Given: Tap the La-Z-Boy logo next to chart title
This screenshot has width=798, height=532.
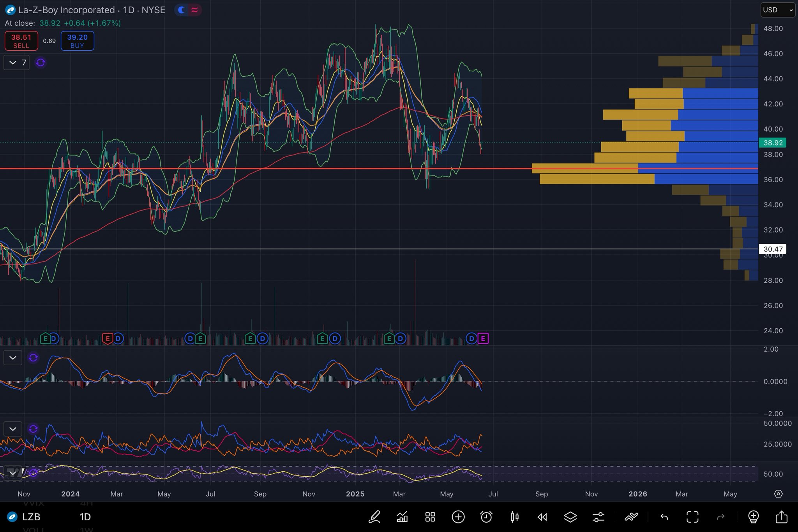Looking at the screenshot, I should (x=10, y=10).
